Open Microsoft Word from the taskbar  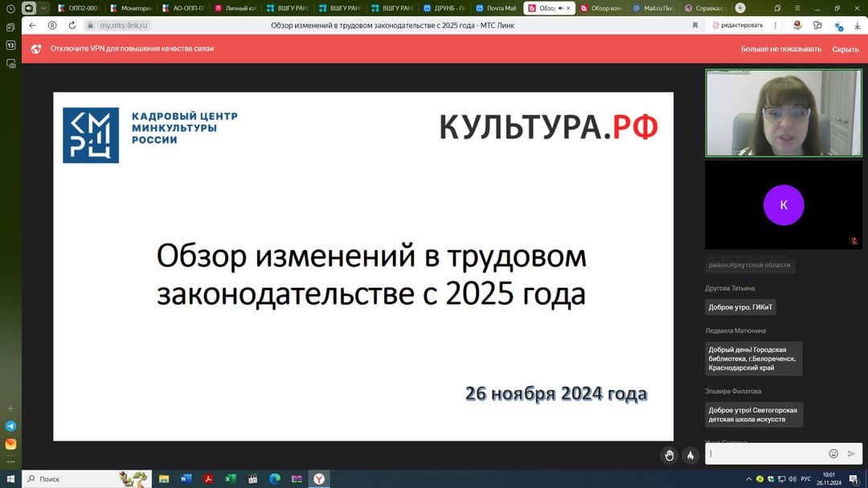tap(186, 479)
